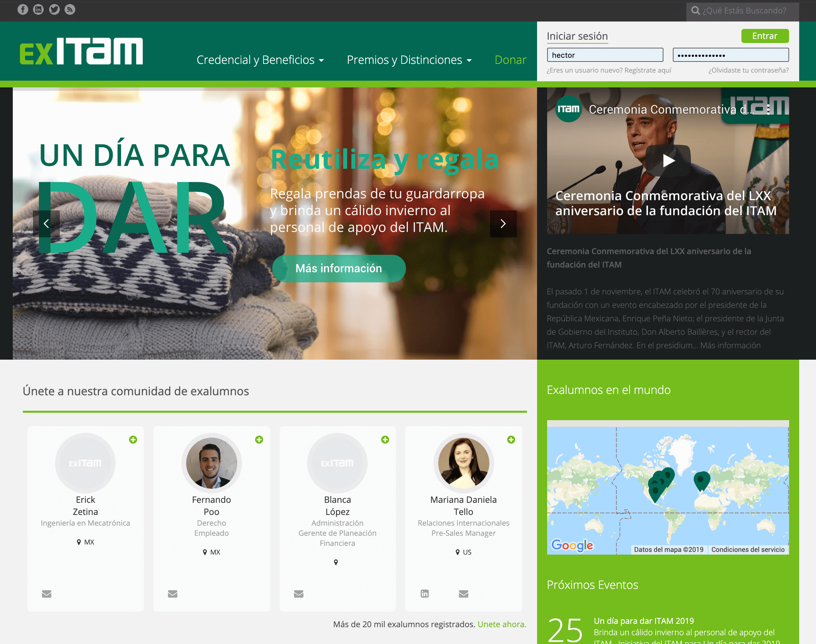Send email to Fernando Poo via envelope icon

(x=173, y=594)
